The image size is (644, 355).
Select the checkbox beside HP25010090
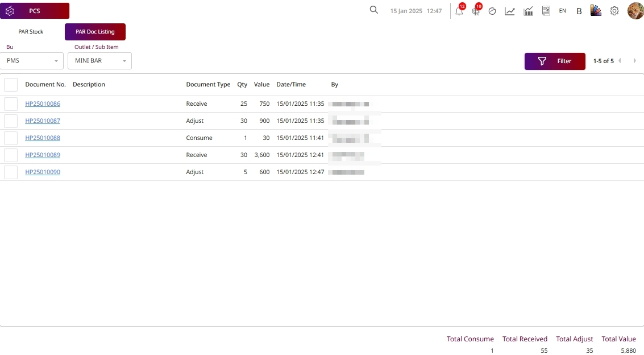click(x=11, y=172)
